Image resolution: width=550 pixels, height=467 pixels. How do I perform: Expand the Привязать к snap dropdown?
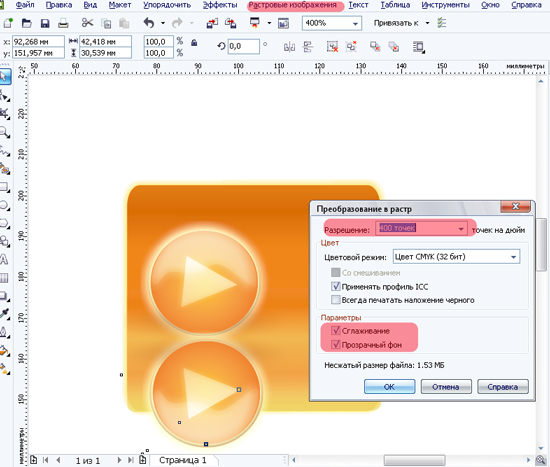pyautogui.click(x=427, y=24)
